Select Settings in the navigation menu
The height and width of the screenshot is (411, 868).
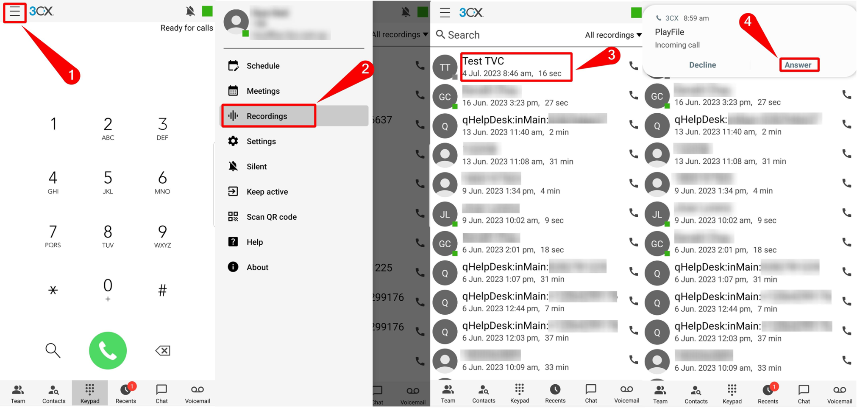pyautogui.click(x=261, y=141)
